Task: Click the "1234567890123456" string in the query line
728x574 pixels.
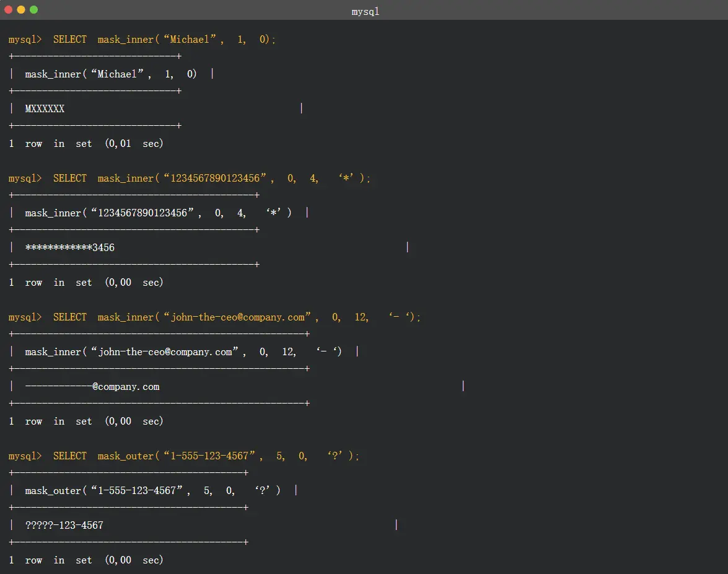Action: pyautogui.click(x=218, y=178)
